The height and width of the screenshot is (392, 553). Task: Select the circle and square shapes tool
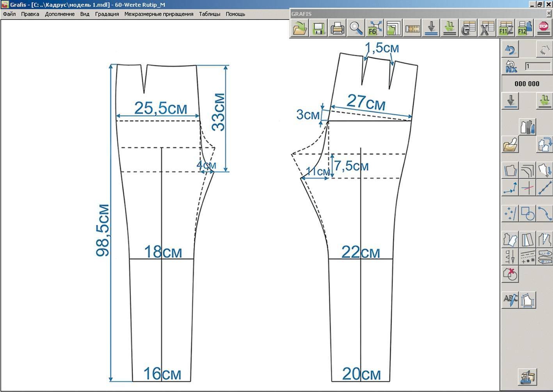tap(527, 214)
